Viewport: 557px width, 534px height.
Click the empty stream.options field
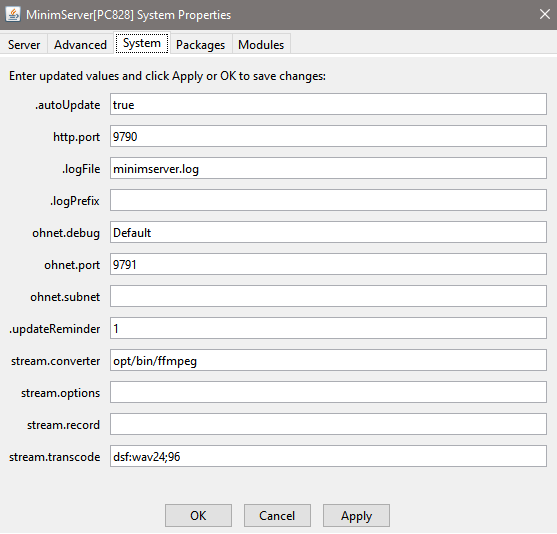coord(328,392)
